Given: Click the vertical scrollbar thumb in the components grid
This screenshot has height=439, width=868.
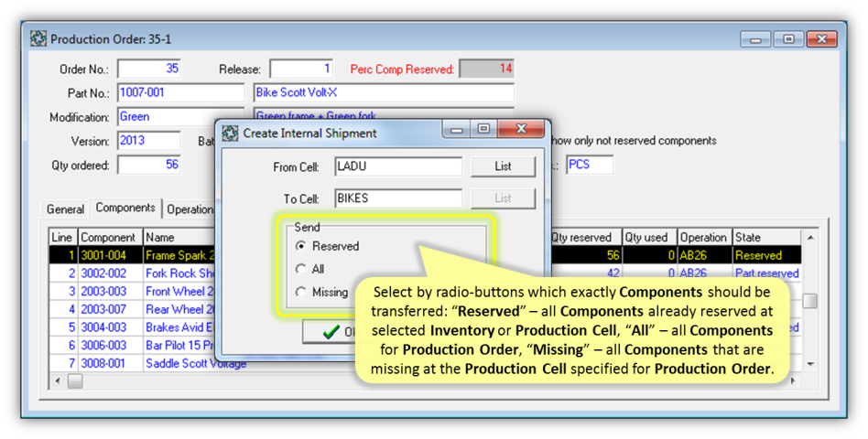Looking at the screenshot, I should pos(810,301).
